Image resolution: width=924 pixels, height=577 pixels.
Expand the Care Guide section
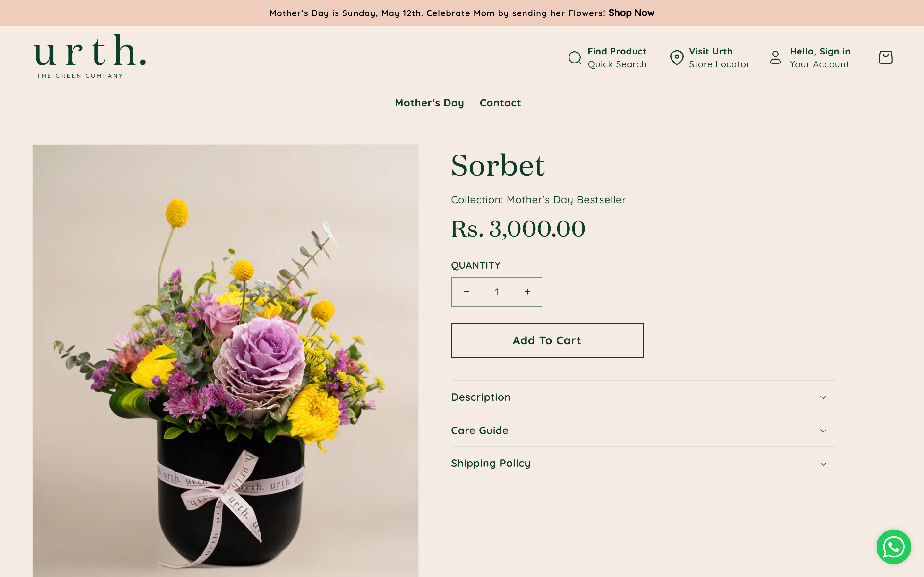click(643, 431)
